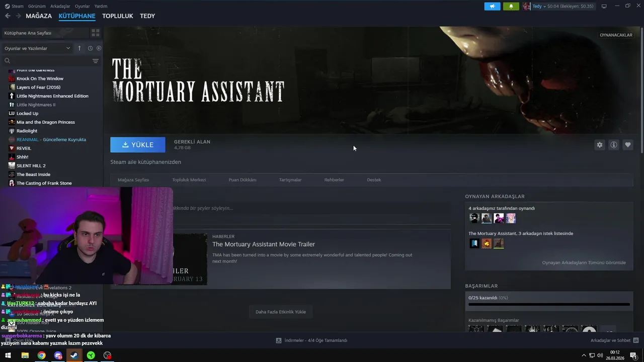The height and width of the screenshot is (362, 644).
Task: Install the game with YÜKLE
Action: click(x=138, y=145)
